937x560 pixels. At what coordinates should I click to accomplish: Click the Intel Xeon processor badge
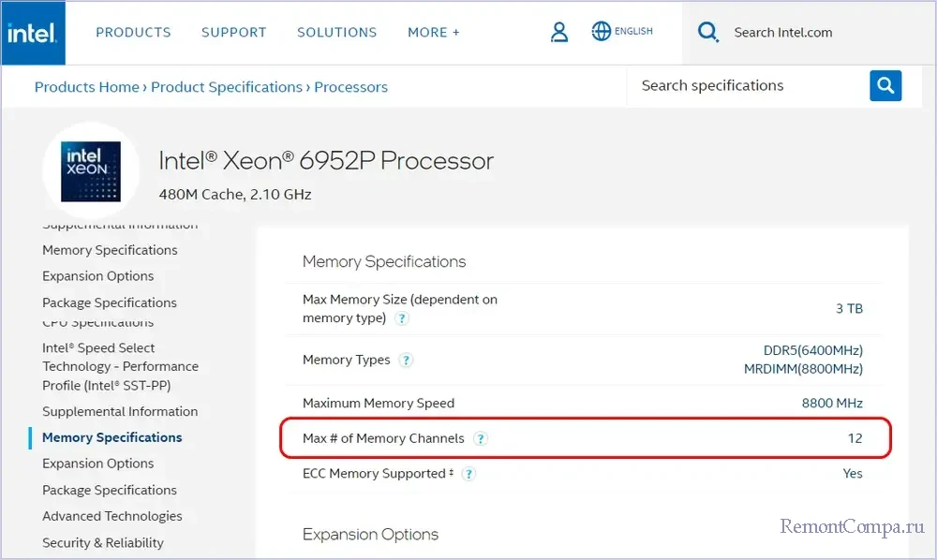coord(91,170)
